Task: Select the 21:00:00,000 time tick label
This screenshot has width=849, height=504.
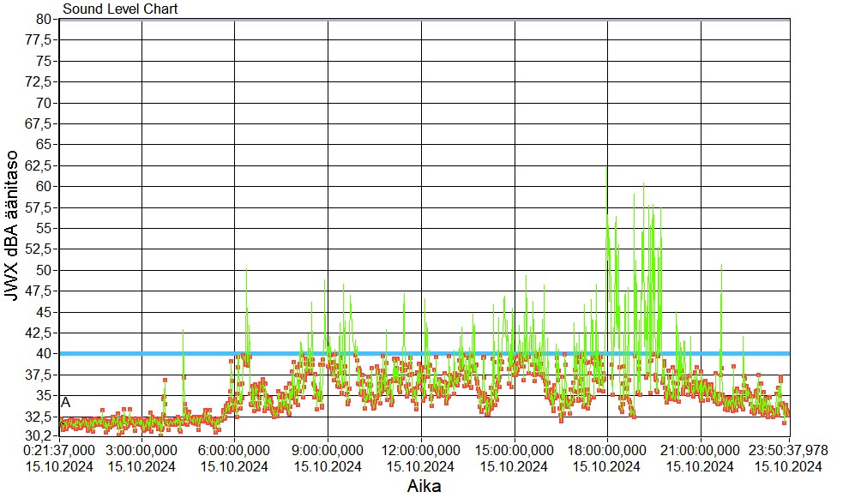Action: pos(701,450)
